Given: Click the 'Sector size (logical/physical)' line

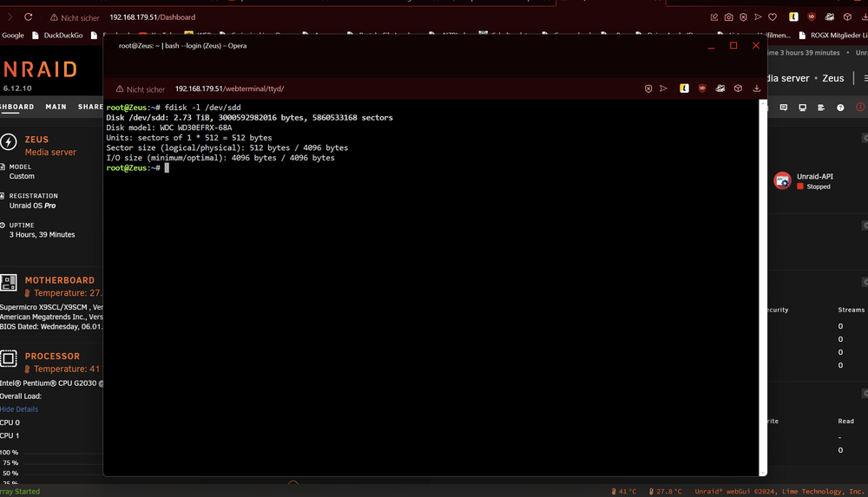Looking at the screenshot, I should pos(227,147).
